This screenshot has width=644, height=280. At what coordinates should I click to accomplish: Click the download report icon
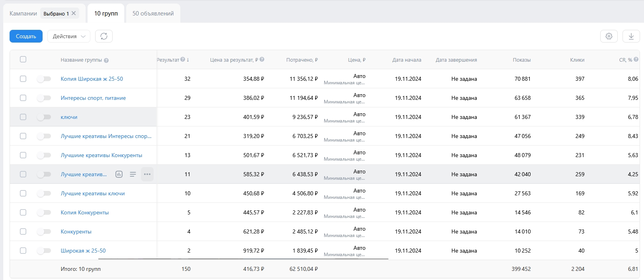click(631, 36)
